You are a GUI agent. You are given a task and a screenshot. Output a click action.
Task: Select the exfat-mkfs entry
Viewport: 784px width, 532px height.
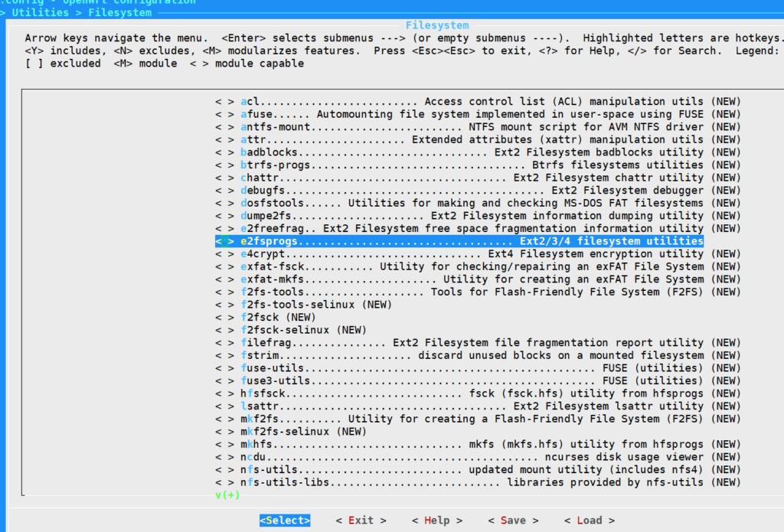478,279
